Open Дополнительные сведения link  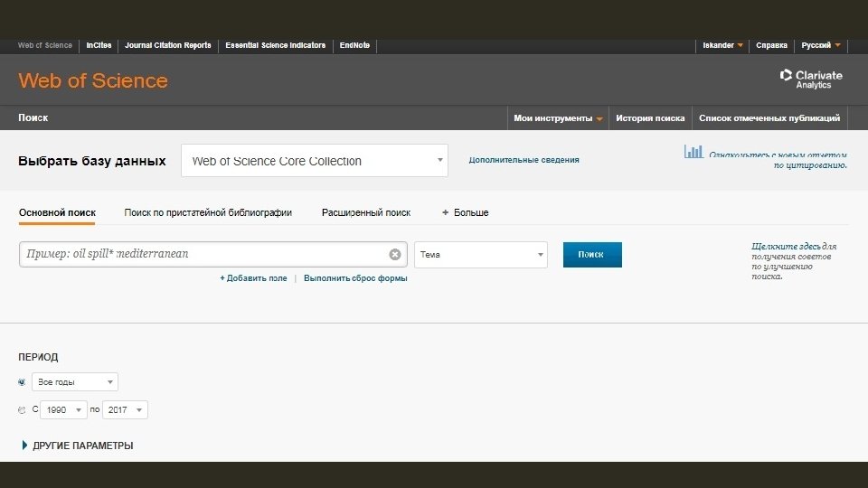pyautogui.click(x=524, y=160)
